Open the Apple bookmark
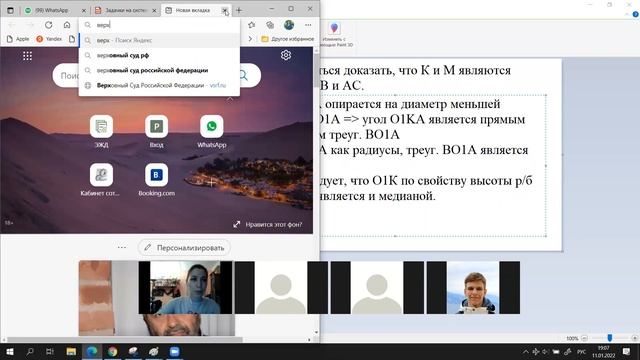This screenshot has width=640, height=360. tap(18, 39)
